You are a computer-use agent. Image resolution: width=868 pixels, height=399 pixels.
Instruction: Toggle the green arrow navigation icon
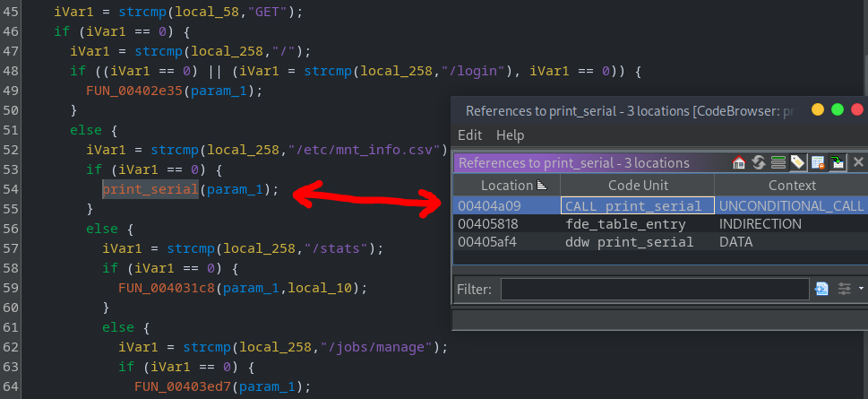tap(838, 162)
